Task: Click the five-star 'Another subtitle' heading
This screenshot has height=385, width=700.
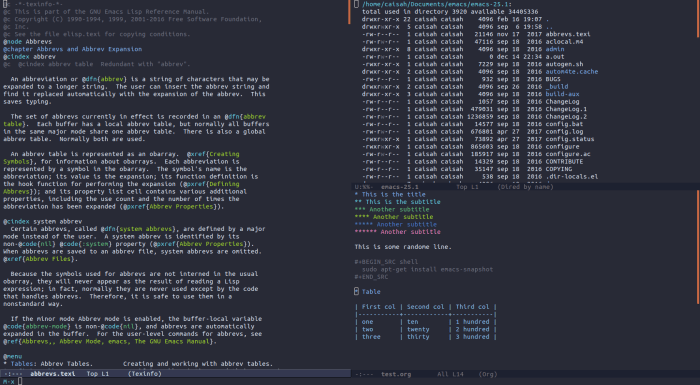Action: coord(396,225)
